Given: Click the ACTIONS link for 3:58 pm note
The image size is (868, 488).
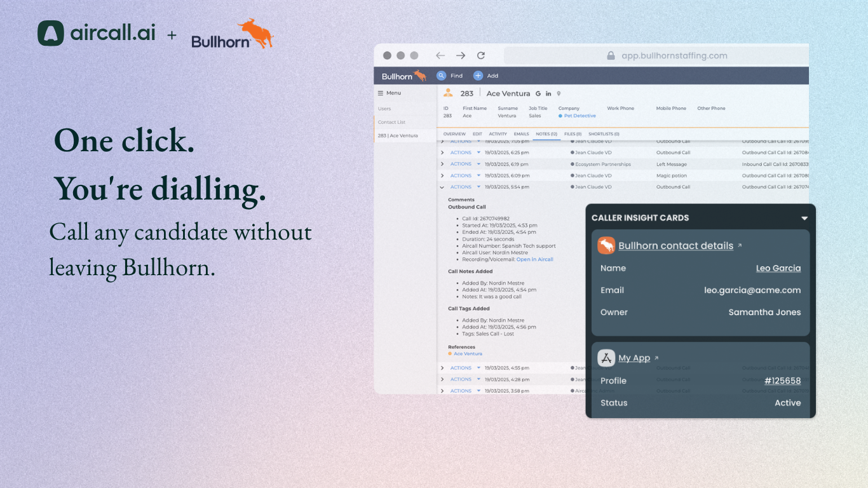Looking at the screenshot, I should (x=461, y=391).
